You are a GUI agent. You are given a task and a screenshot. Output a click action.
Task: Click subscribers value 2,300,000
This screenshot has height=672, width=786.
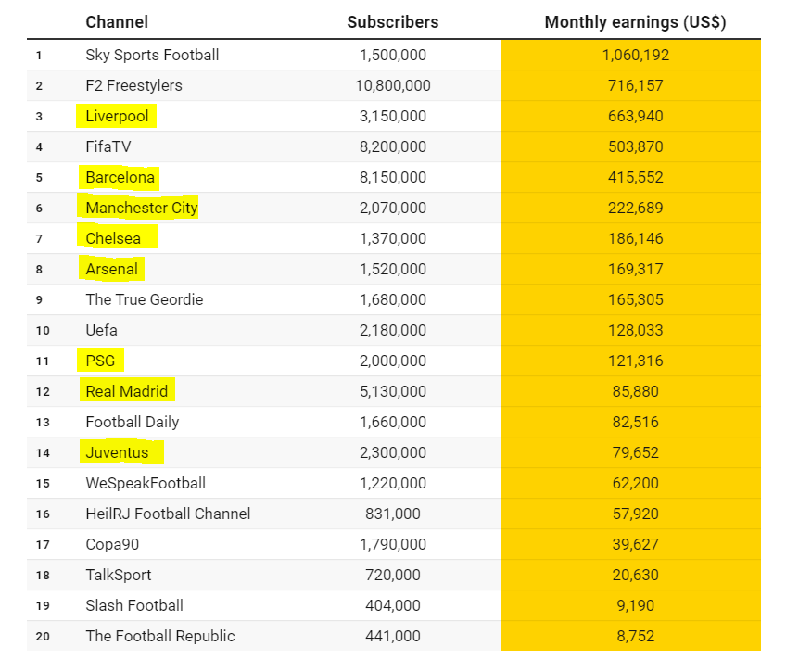pos(392,452)
